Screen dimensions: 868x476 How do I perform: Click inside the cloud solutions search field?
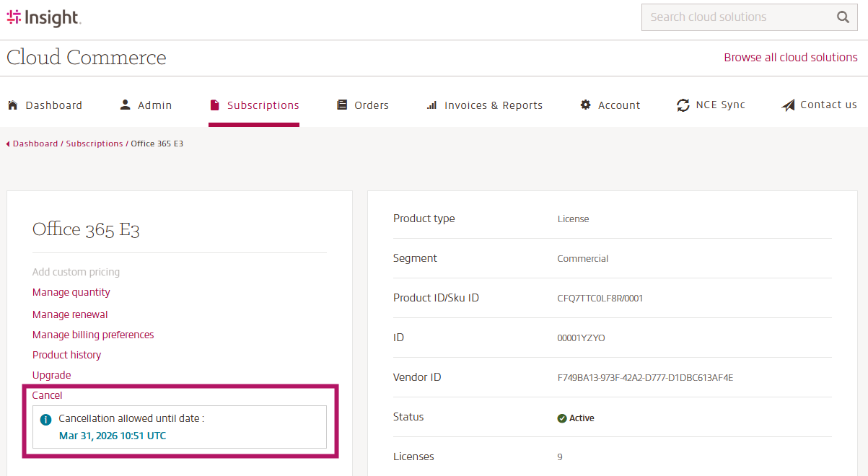[x=736, y=17]
